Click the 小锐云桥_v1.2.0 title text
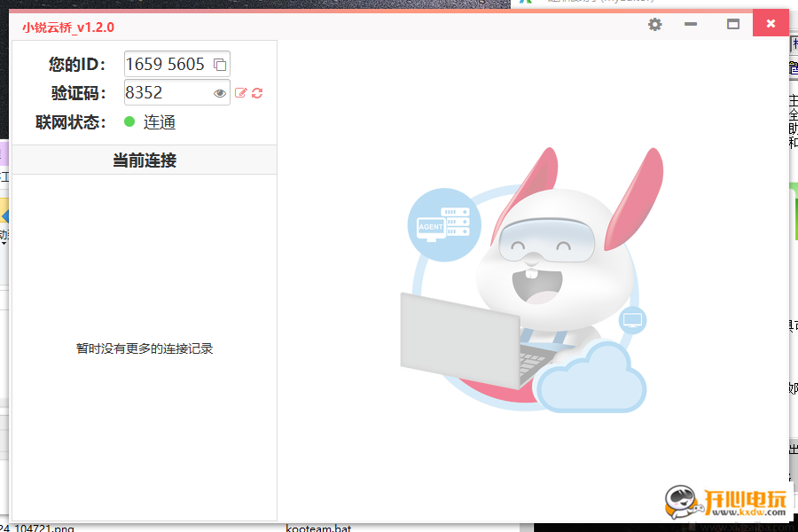Screen dimensions: 798x532 (x=66, y=27)
